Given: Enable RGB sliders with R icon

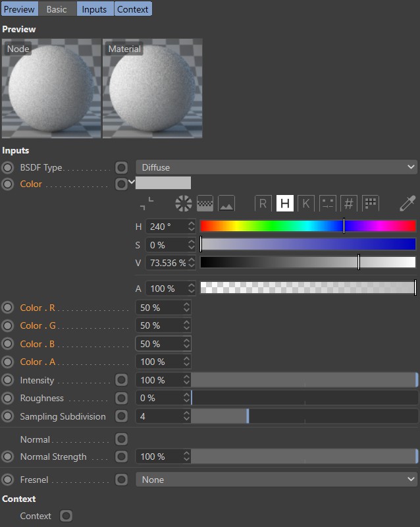Looking at the screenshot, I should point(263,204).
